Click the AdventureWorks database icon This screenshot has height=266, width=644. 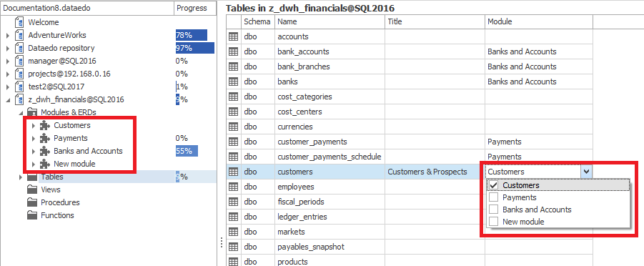(x=19, y=35)
